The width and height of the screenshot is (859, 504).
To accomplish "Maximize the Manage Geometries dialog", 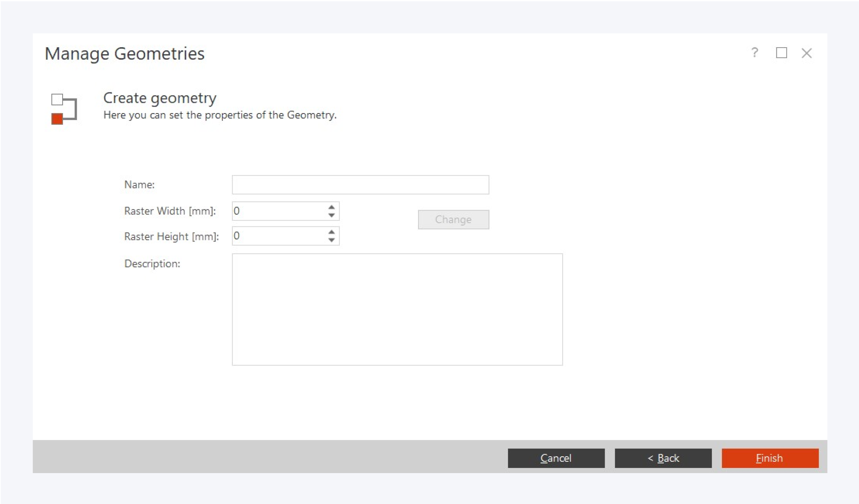I will click(781, 53).
